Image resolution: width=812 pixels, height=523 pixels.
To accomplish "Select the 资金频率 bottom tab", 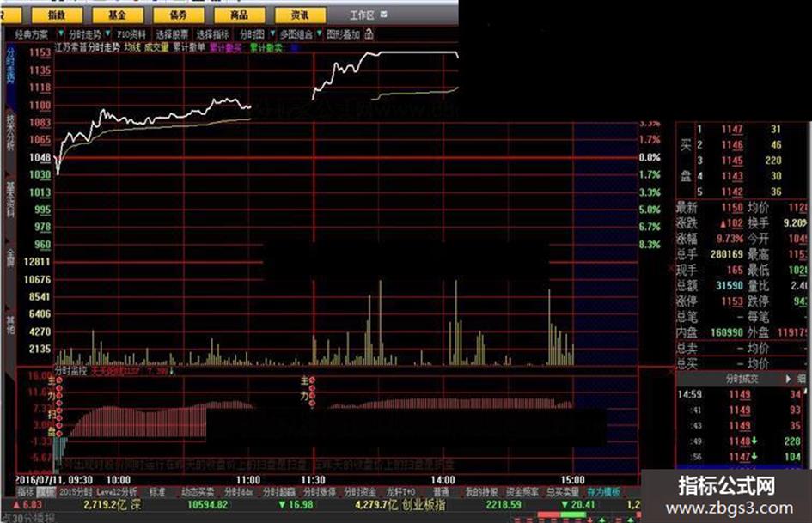I will tap(522, 492).
